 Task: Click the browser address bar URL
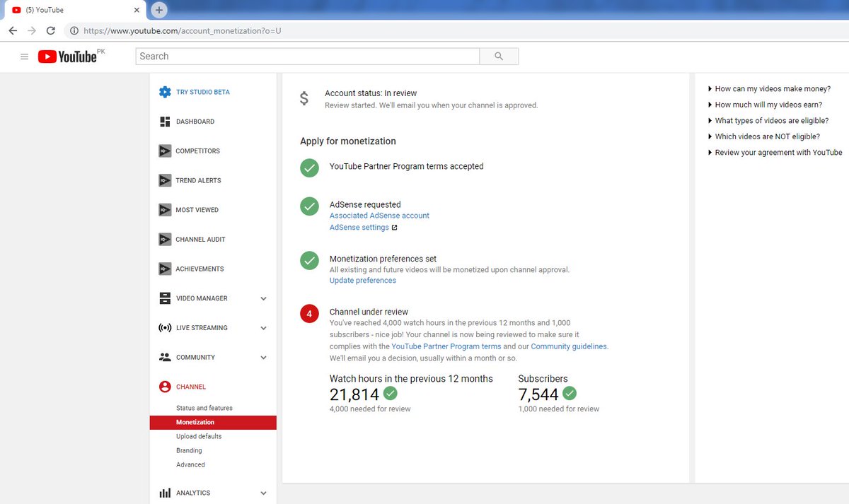(183, 31)
